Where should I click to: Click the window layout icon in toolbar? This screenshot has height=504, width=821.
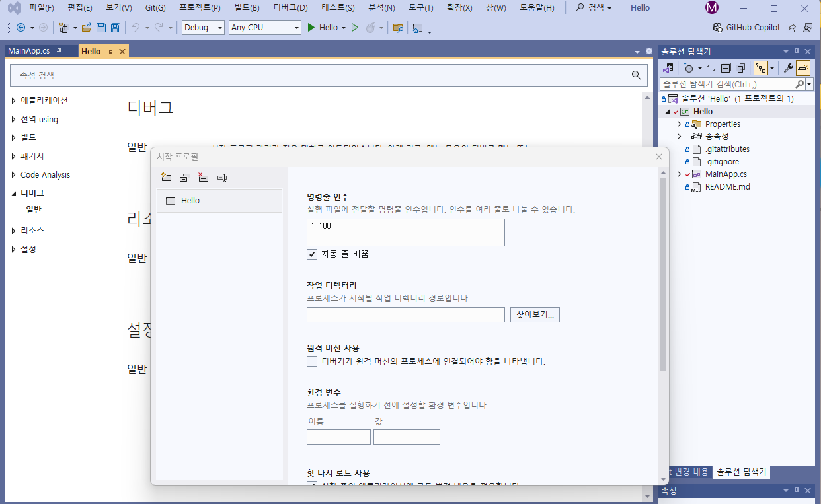point(418,28)
